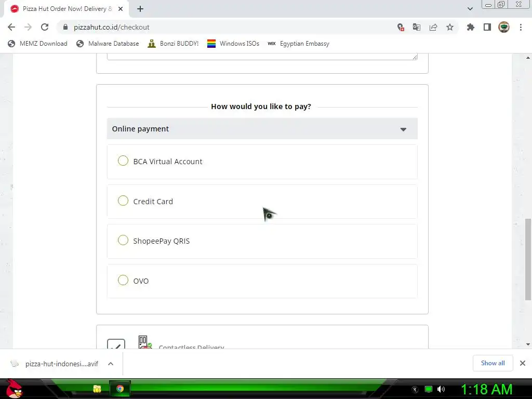Open the Extensions puzzle icon
This screenshot has width=532, height=399.
(471, 27)
